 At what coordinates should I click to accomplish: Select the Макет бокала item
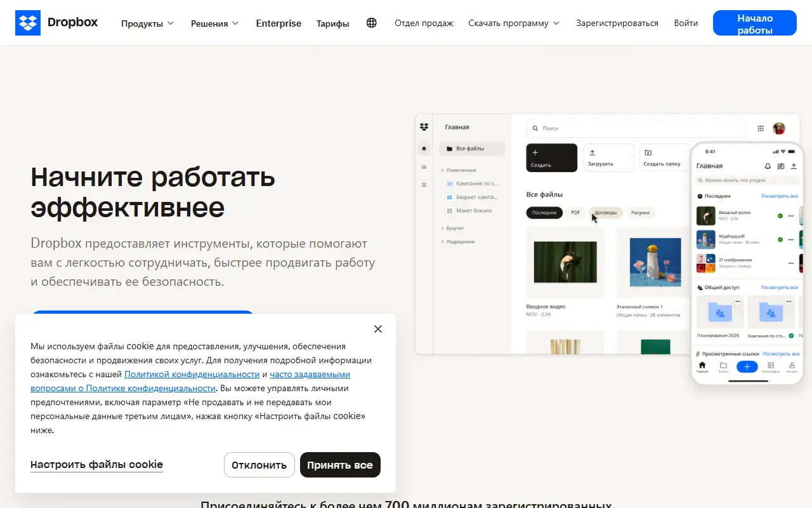[469, 210]
